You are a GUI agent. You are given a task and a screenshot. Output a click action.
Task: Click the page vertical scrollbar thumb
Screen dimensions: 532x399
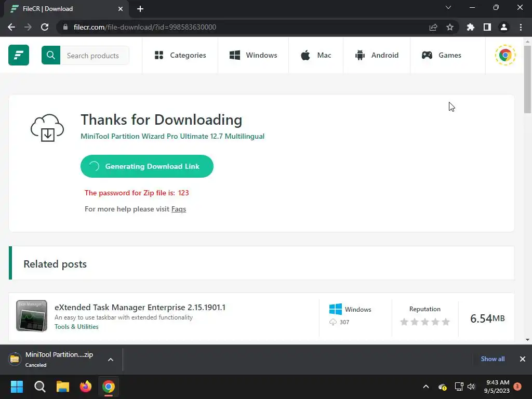pyautogui.click(x=527, y=79)
